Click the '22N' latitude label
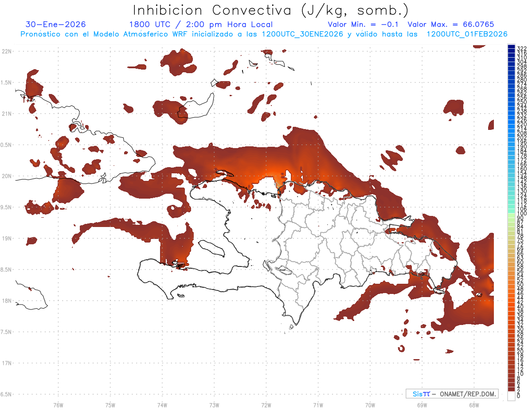The width and height of the screenshot is (532, 411). tap(7, 51)
